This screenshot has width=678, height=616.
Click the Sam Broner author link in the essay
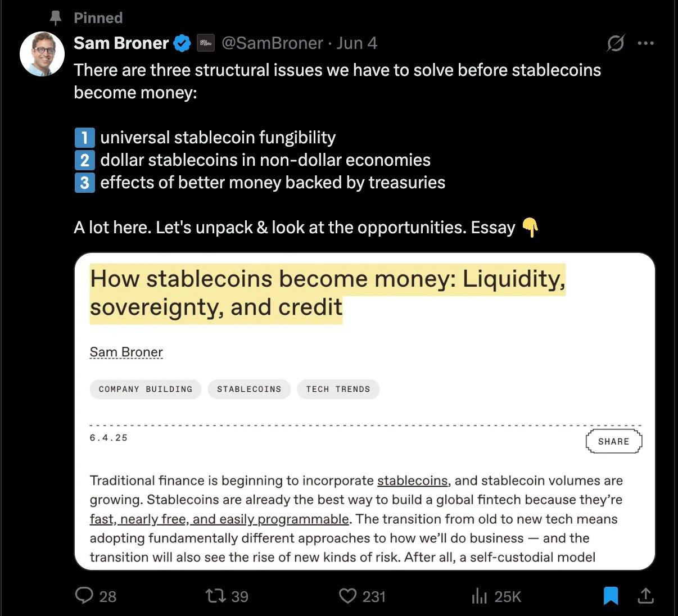126,351
